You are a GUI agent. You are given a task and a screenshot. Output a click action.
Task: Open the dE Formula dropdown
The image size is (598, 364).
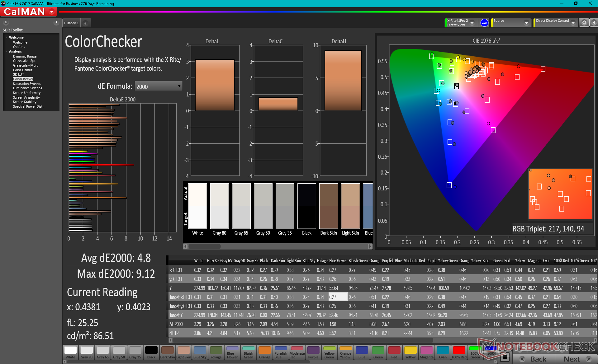click(158, 86)
